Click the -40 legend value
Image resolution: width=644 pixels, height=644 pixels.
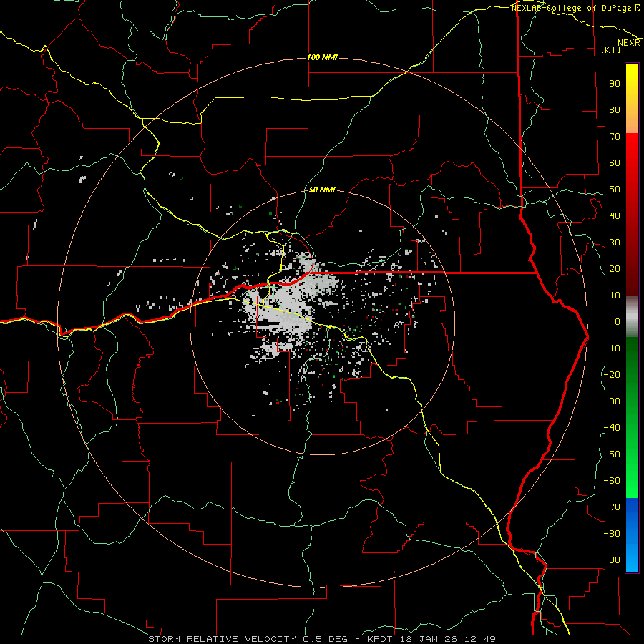(x=612, y=428)
